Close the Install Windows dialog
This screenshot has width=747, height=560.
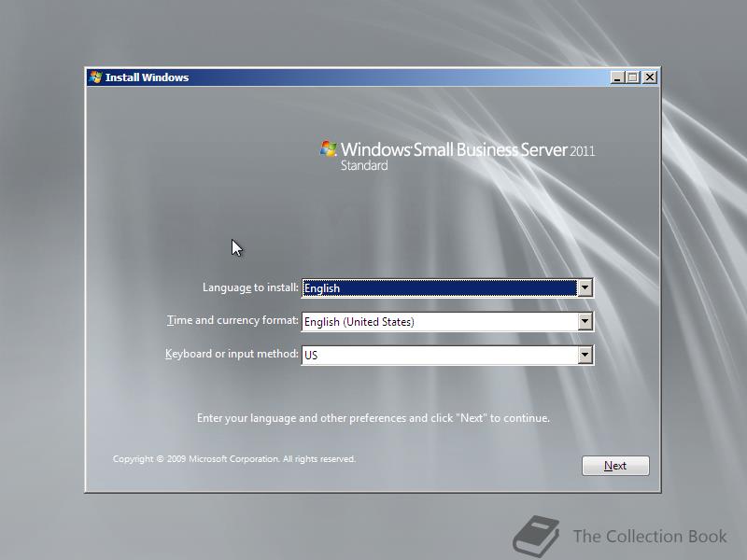[649, 77]
